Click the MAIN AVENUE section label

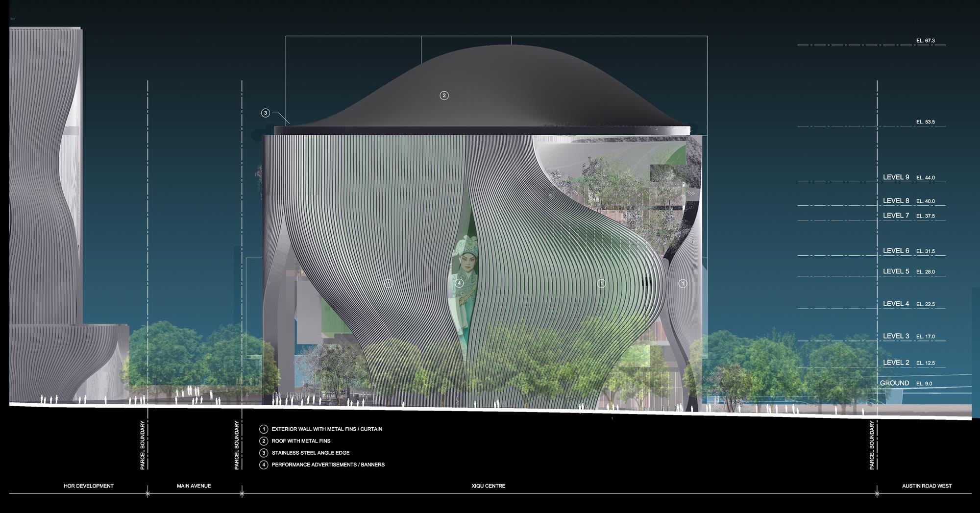coord(194,486)
